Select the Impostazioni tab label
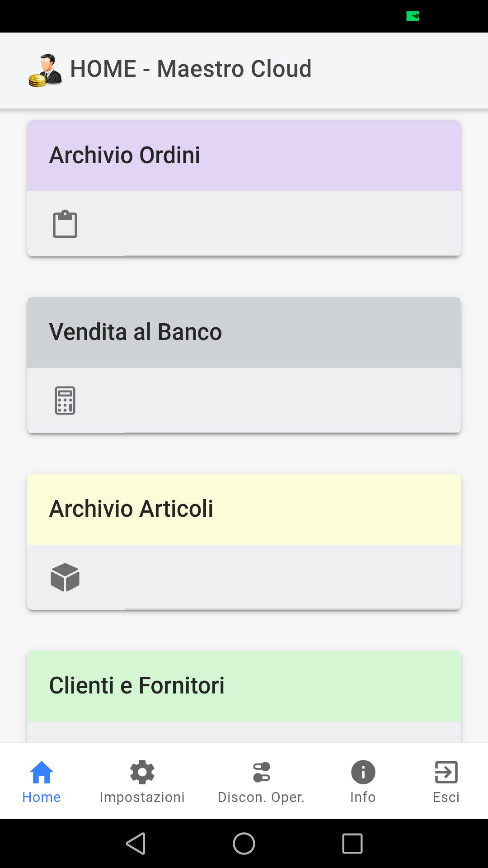 click(142, 797)
